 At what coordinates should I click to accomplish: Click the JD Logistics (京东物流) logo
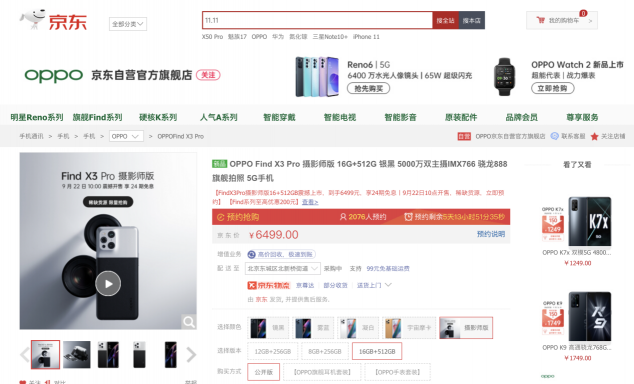pyautogui.click(x=268, y=285)
